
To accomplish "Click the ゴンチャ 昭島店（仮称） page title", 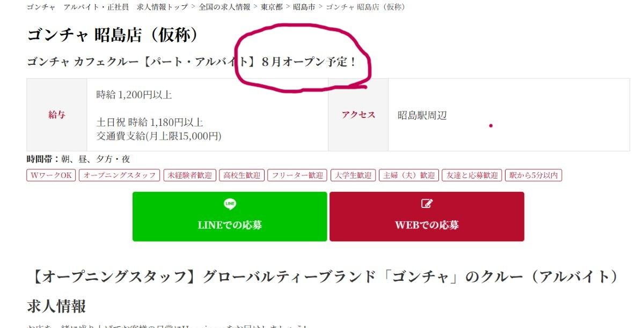I will pos(113,35).
